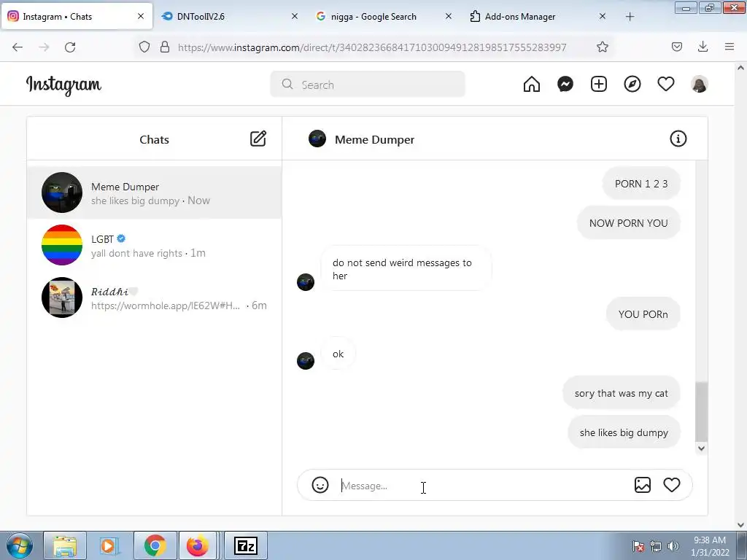This screenshot has height=560, width=747.
Task: Switch to the Add-ons Manager tab
Action: (x=539, y=17)
